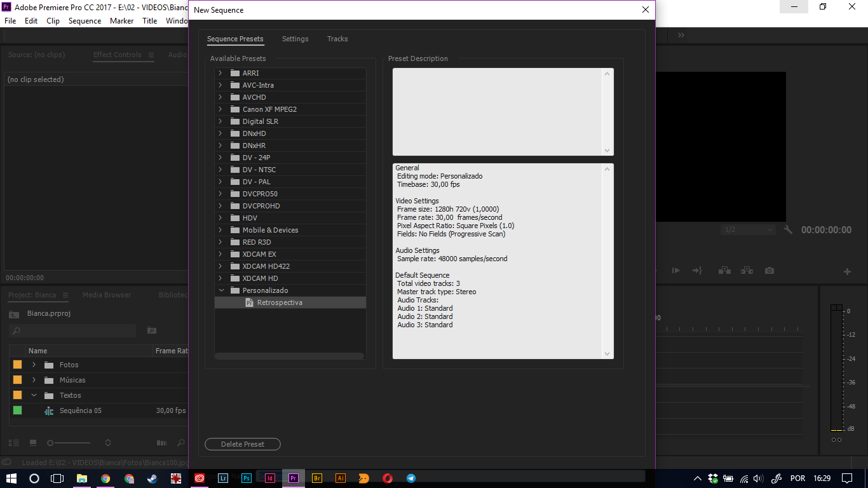
Task: Open the Sequence menu in the menu bar
Action: [85, 21]
